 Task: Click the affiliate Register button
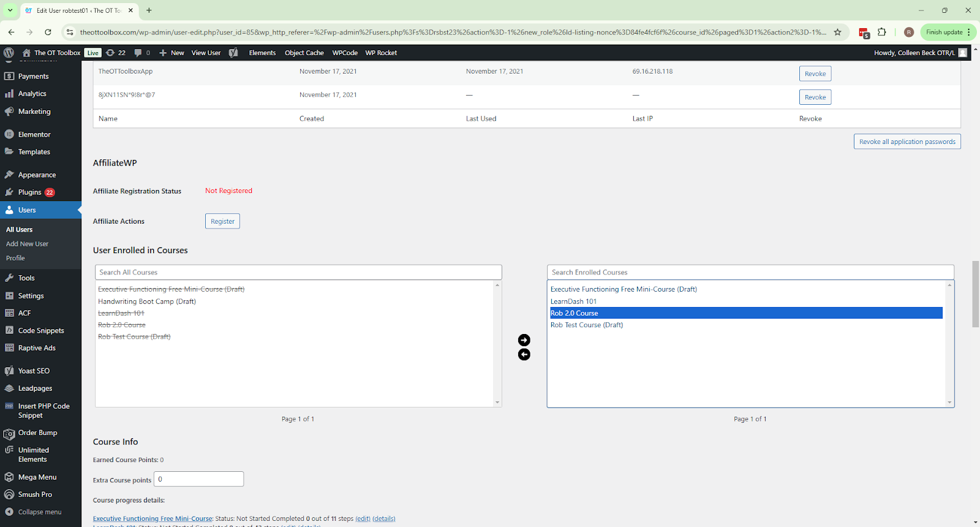(222, 221)
